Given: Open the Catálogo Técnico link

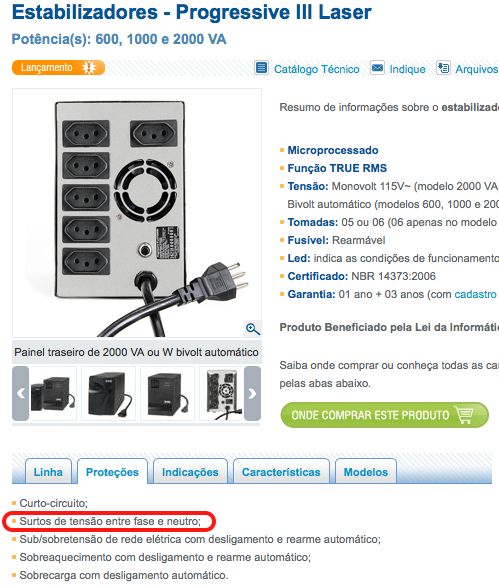Looking at the screenshot, I should point(317,69).
